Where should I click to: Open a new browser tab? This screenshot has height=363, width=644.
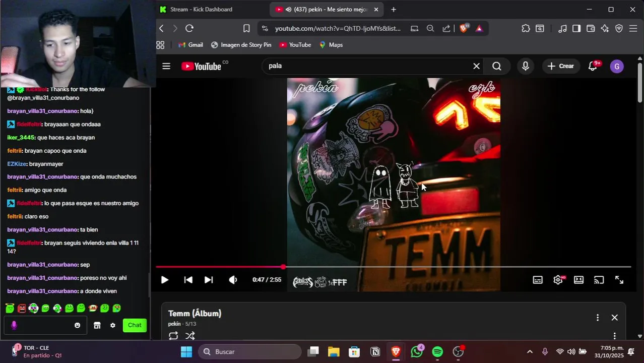tap(394, 9)
